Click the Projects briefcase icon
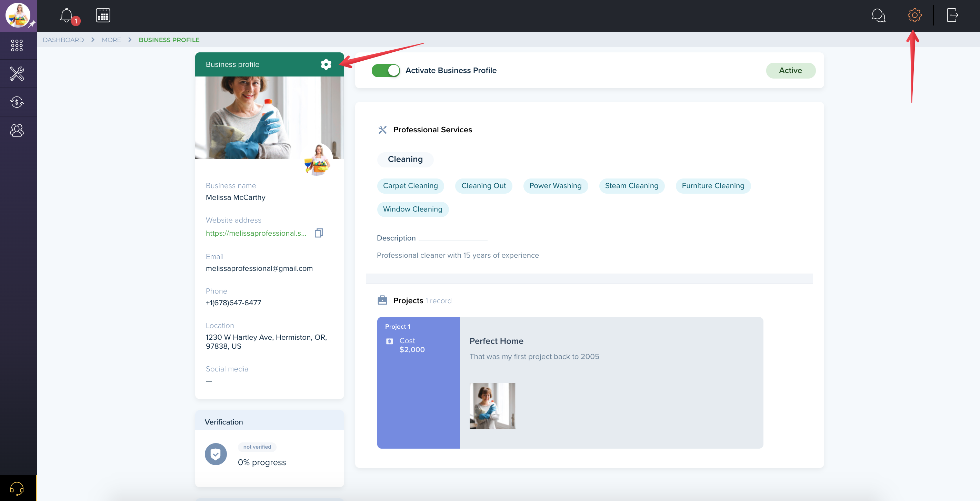Viewport: 980px width, 501px height. (x=382, y=300)
